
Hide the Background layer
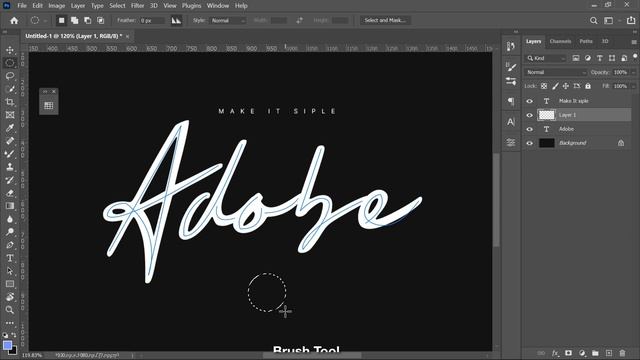[529, 143]
